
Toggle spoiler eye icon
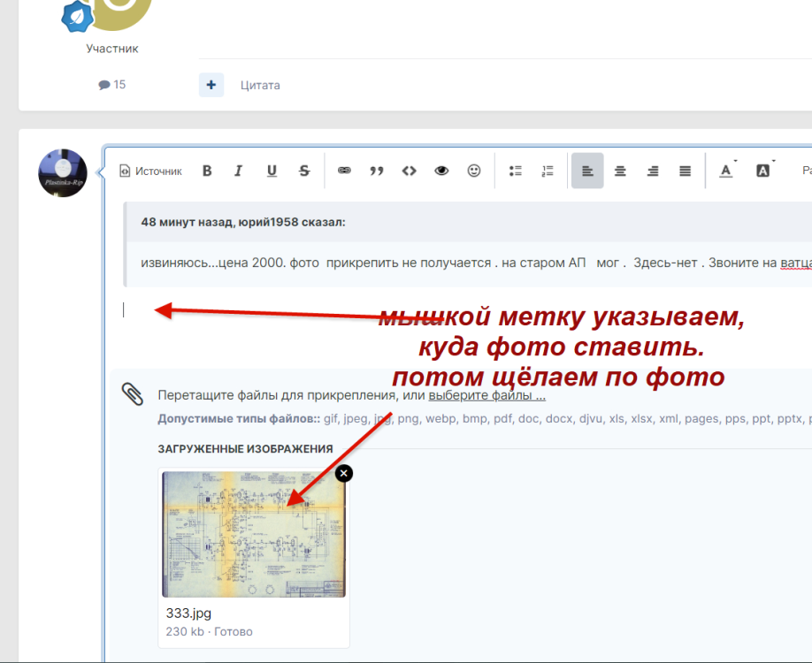point(441,171)
